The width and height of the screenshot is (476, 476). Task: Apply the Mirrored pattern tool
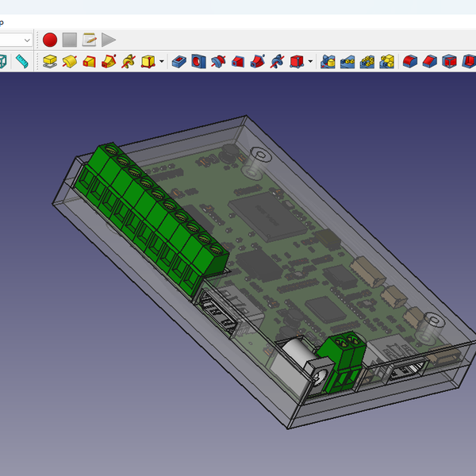pyautogui.click(x=328, y=61)
